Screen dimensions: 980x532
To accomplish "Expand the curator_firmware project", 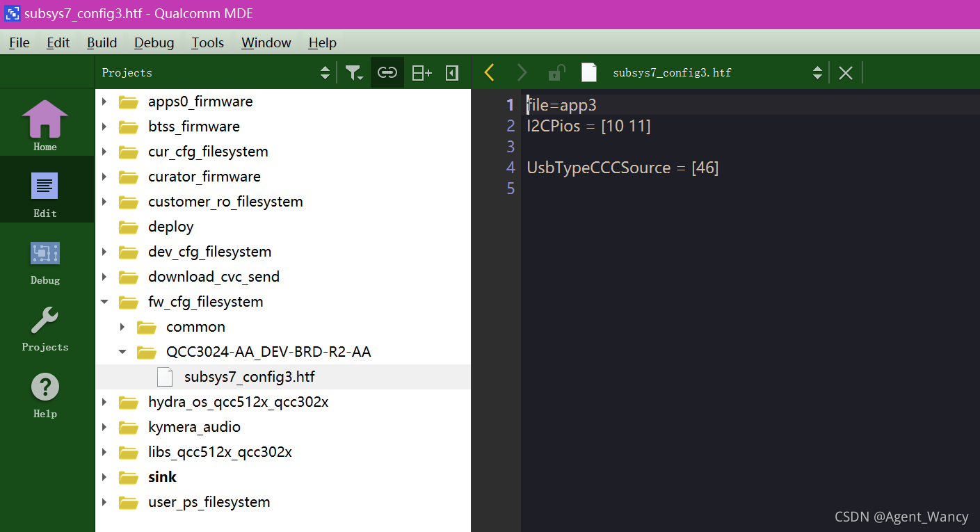I will (104, 177).
